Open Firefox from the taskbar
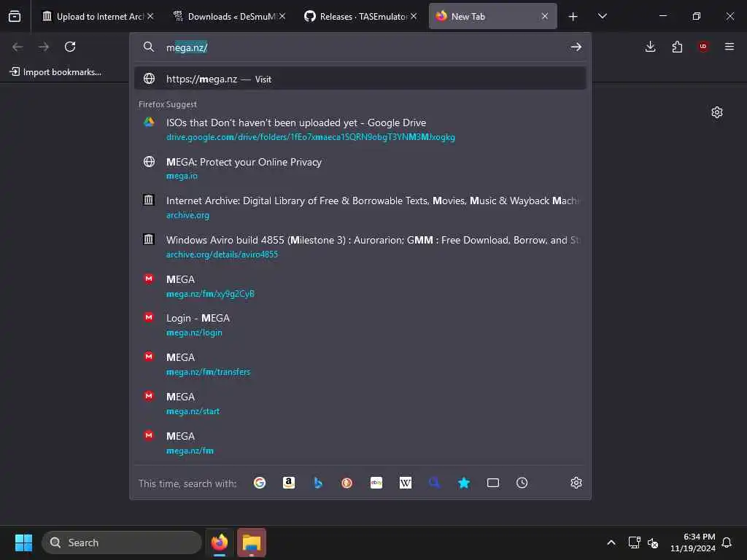 pyautogui.click(x=220, y=542)
